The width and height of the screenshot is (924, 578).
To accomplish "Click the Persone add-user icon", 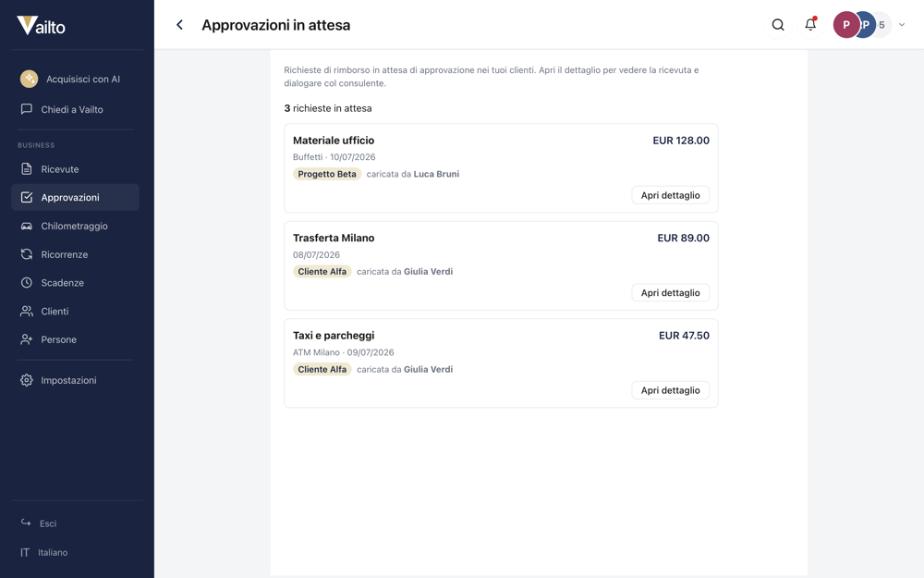I will 27,339.
